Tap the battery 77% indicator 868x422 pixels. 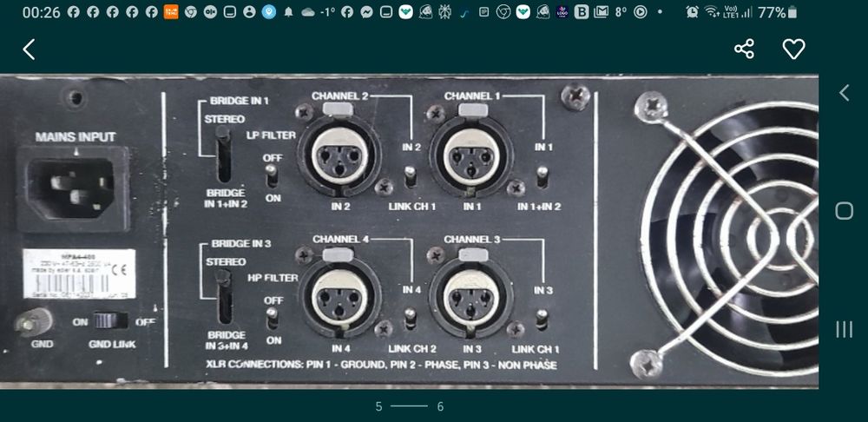(778, 12)
